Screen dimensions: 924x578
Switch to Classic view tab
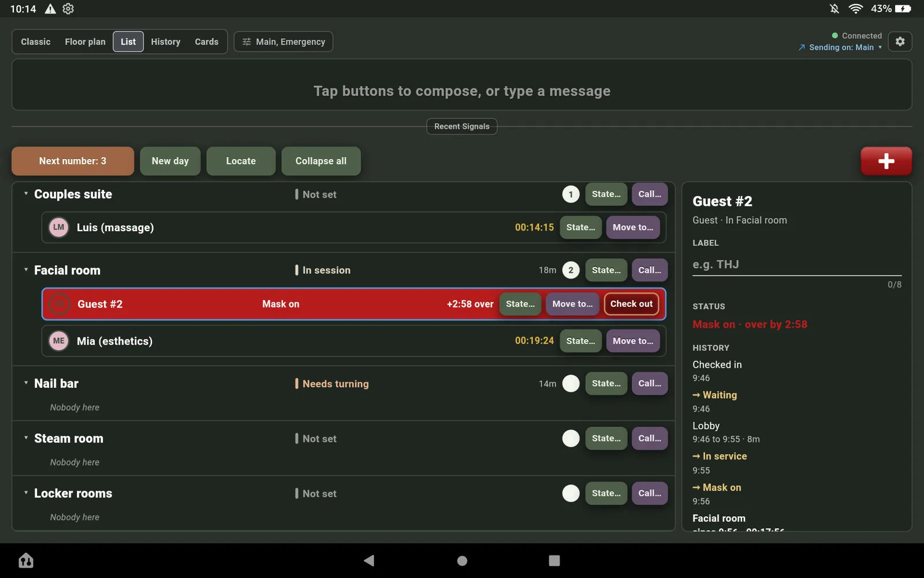(36, 42)
